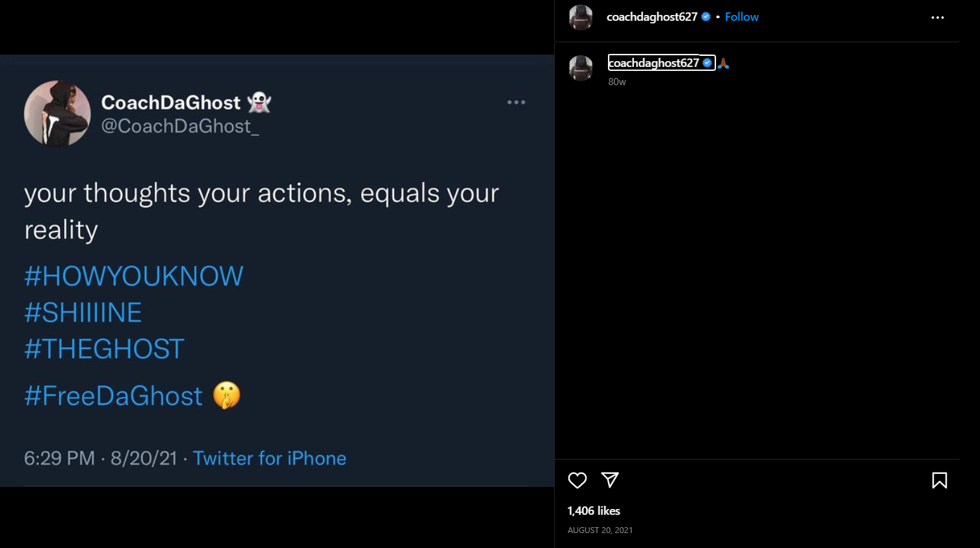Click the Twitter for iPhone link
980x548 pixels.
pos(269,458)
